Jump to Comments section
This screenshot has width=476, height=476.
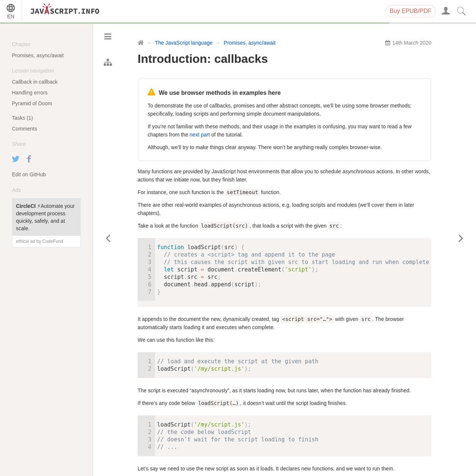point(24,129)
